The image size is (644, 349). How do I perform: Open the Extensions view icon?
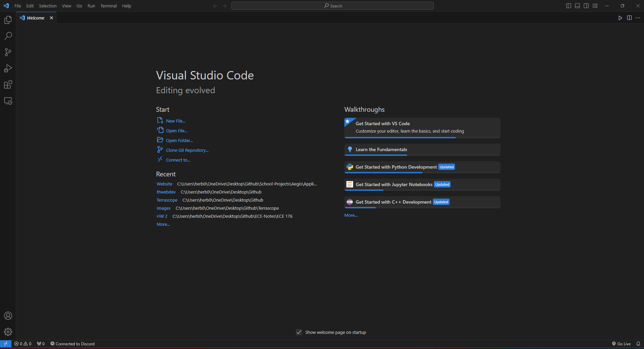point(8,84)
